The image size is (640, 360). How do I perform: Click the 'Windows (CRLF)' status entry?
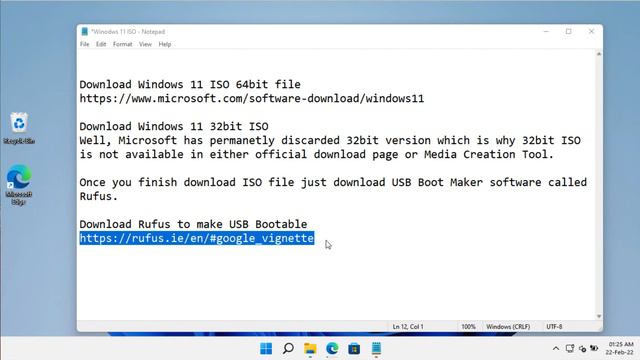(508, 327)
